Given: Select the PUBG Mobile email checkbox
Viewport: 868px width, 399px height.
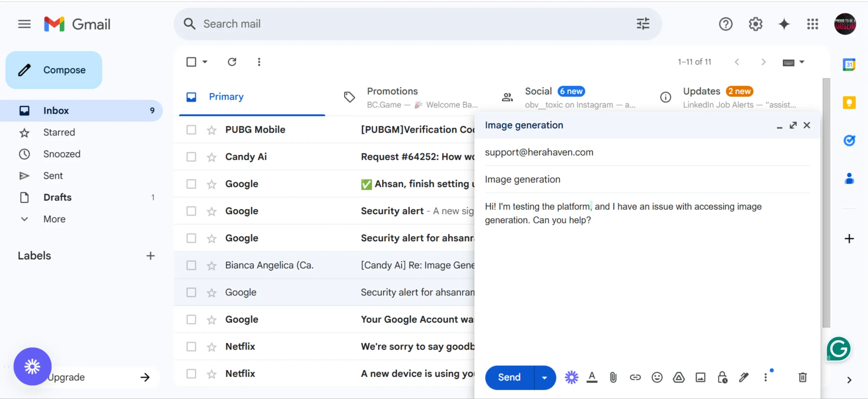Looking at the screenshot, I should coord(191,130).
